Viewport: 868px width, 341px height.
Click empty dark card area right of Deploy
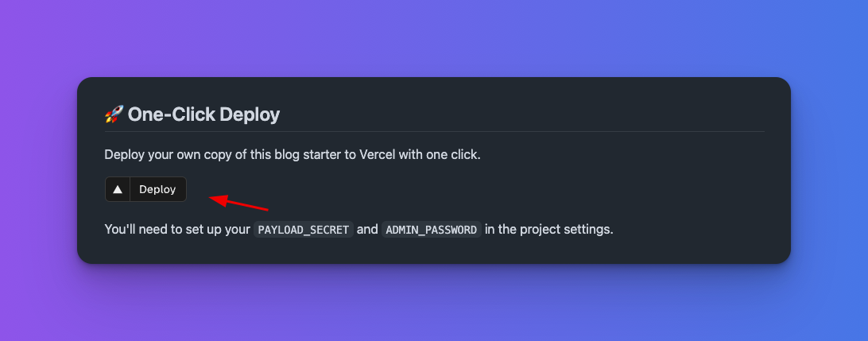[x=477, y=190]
